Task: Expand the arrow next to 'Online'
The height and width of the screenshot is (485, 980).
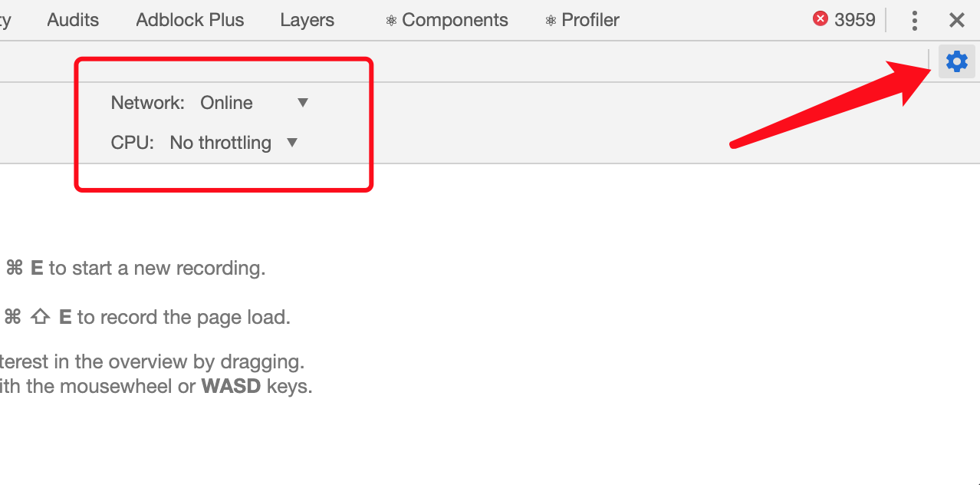Action: (303, 103)
